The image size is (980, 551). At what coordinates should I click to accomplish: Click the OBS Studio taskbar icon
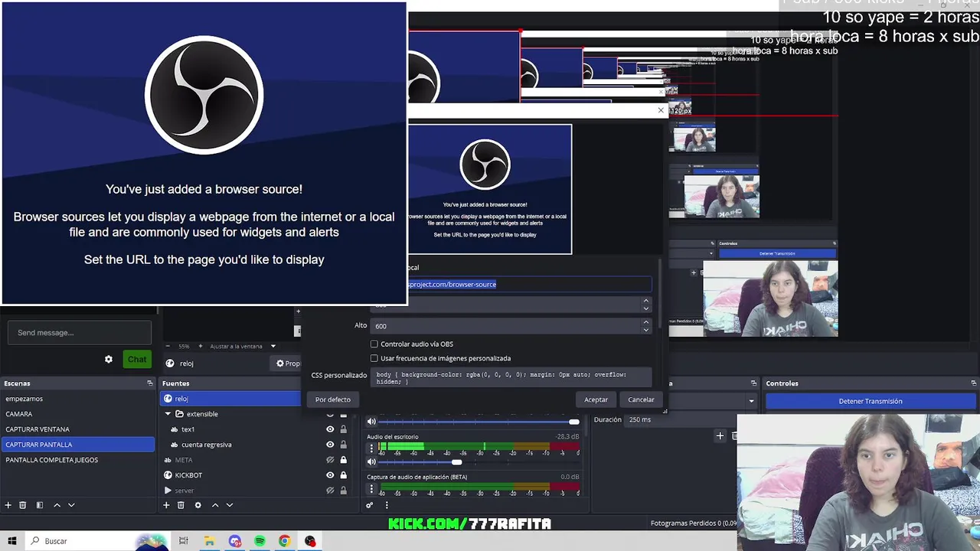310,541
